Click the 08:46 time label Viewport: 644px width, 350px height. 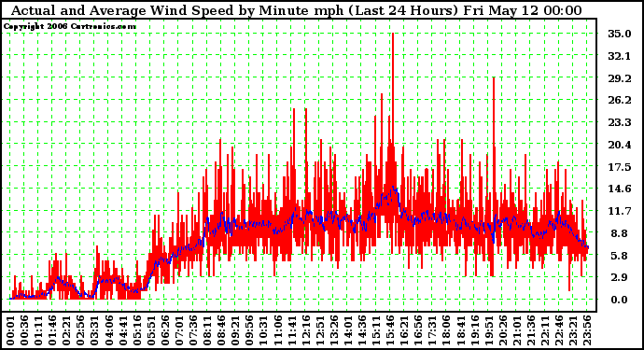(x=221, y=330)
